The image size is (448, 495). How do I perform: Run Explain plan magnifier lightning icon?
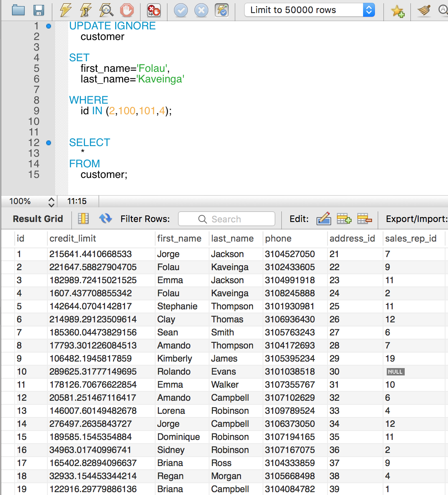pos(106,10)
